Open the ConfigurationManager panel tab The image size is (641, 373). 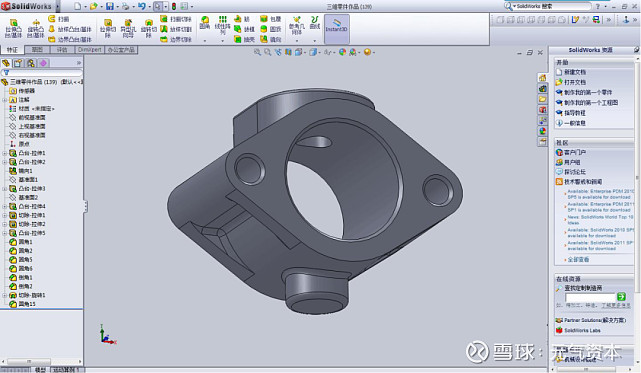coord(31,63)
